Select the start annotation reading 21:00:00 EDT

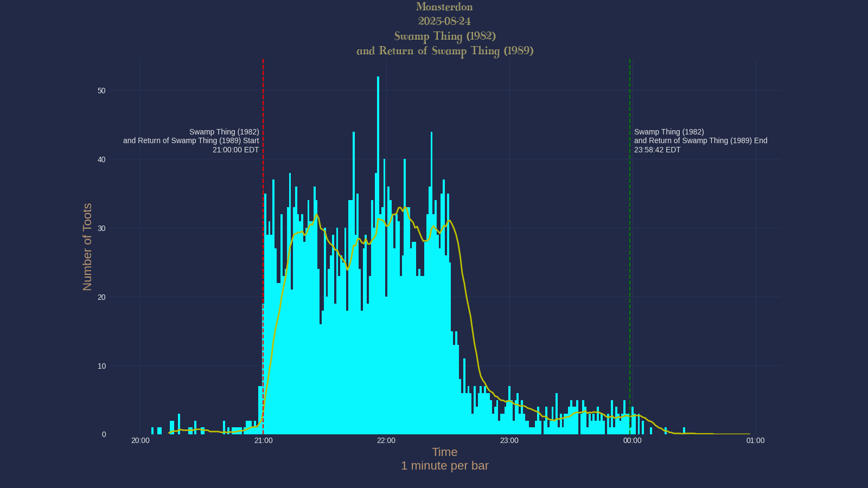pyautogui.click(x=235, y=150)
